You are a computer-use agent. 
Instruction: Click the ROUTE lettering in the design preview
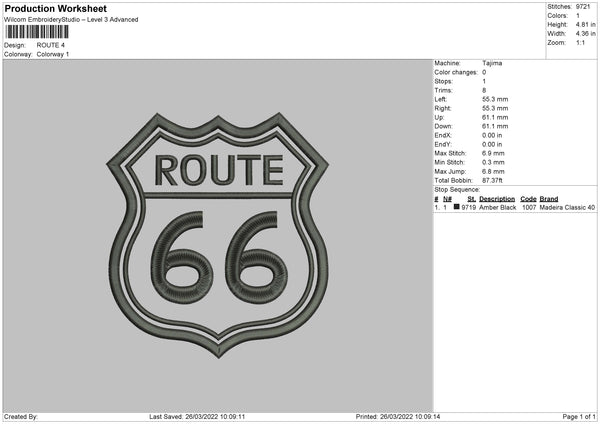[219, 171]
